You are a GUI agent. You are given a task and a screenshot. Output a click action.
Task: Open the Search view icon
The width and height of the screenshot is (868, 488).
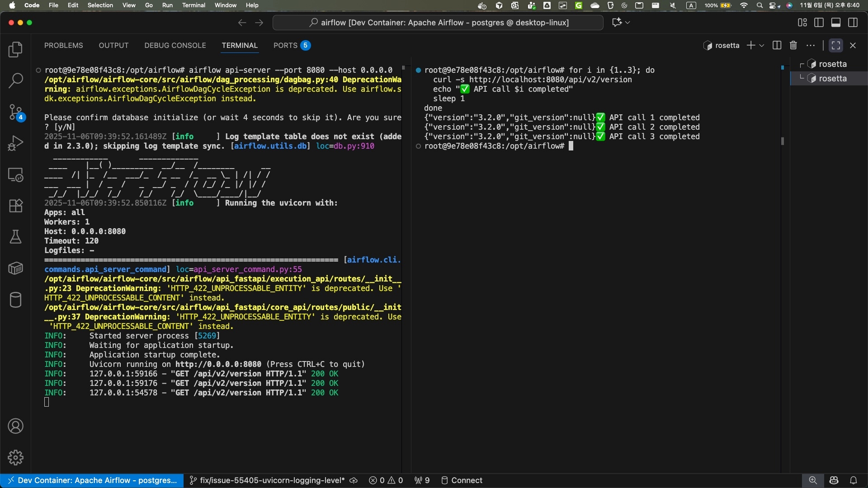15,81
